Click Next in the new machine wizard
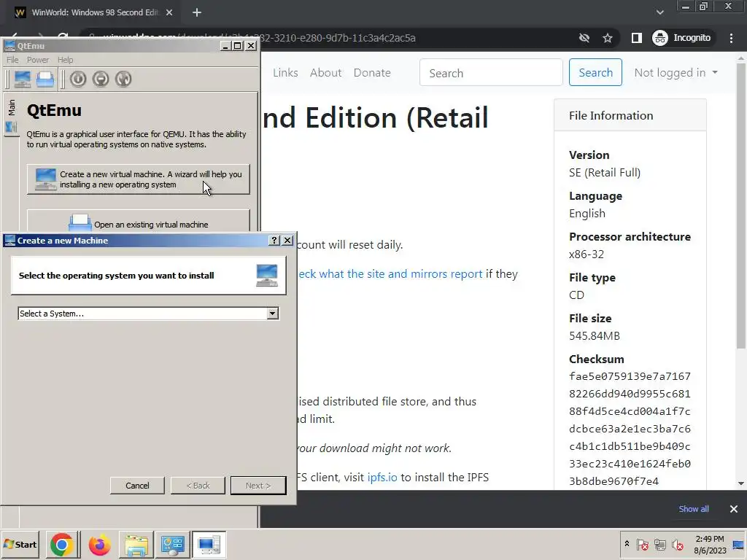Image resolution: width=747 pixels, height=560 pixels. coord(258,485)
